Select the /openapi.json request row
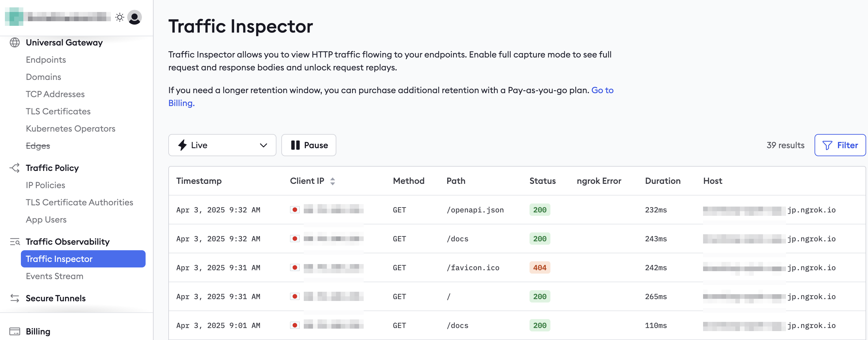 [475, 210]
